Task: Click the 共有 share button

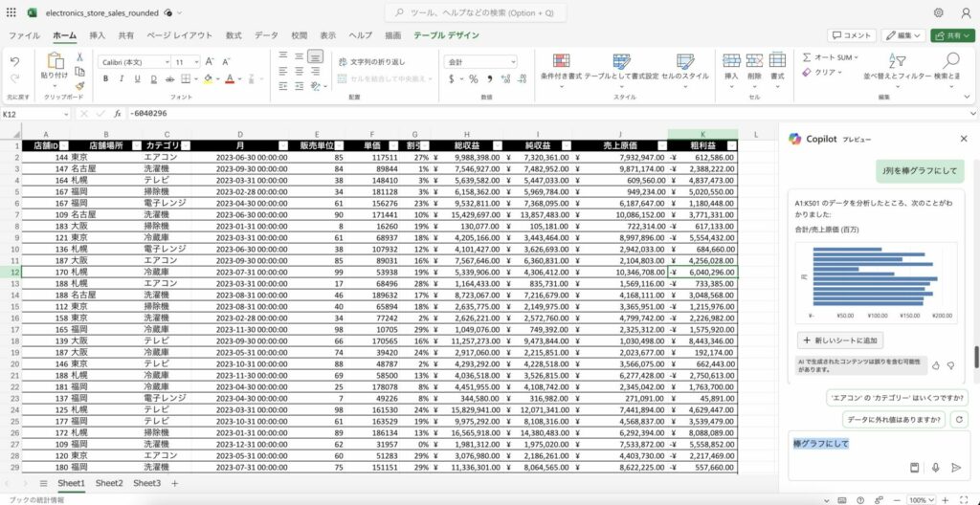Action: (x=952, y=35)
